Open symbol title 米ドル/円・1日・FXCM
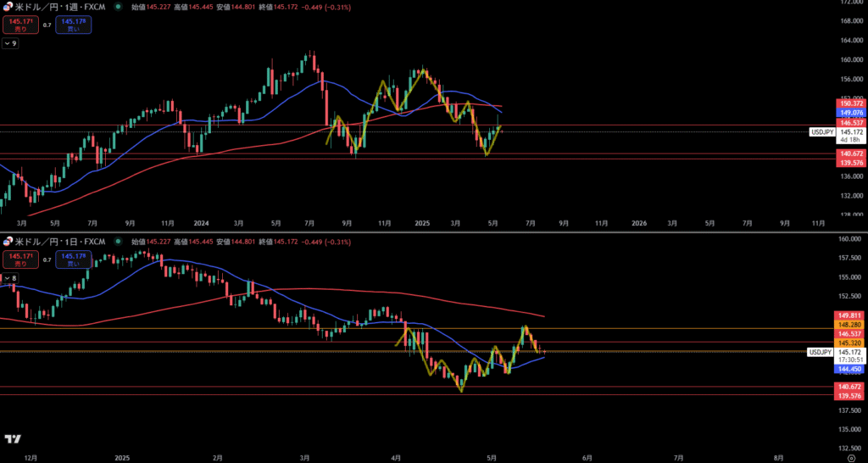Image resolution: width=868 pixels, height=463 pixels. tap(60, 242)
